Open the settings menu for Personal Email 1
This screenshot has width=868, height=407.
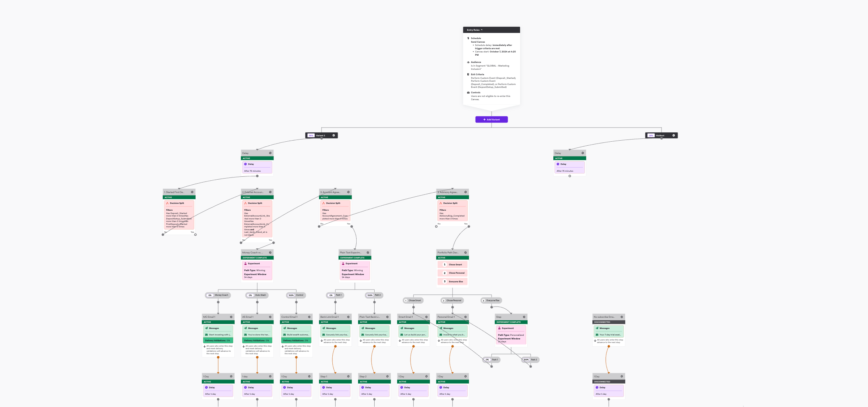pos(465,317)
